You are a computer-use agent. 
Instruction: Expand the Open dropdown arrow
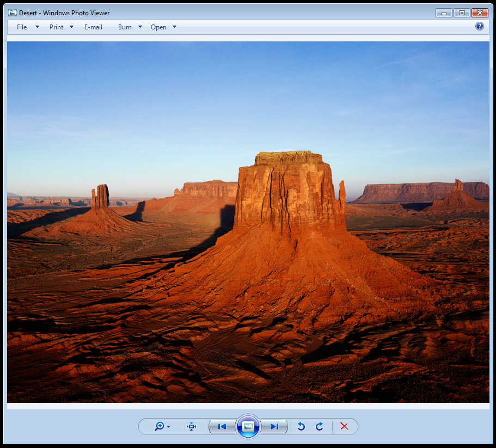pyautogui.click(x=174, y=27)
